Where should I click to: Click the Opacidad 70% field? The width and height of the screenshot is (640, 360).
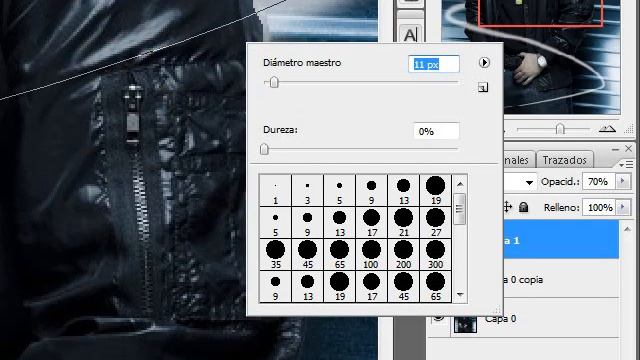click(x=599, y=182)
